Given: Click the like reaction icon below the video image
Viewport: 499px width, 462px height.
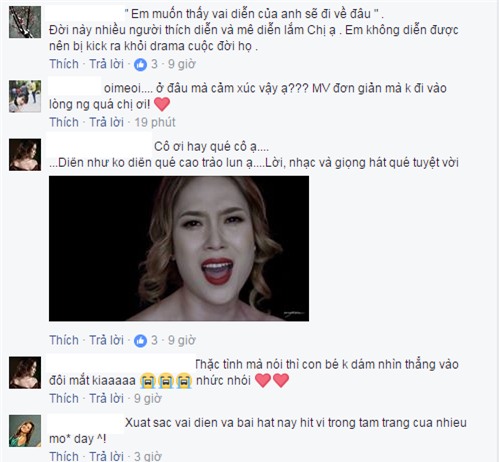Looking at the screenshot, I should [x=140, y=341].
